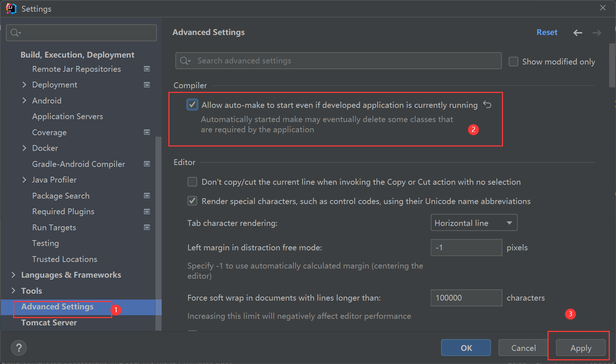
Task: Open Package Search settings
Action: click(x=61, y=196)
